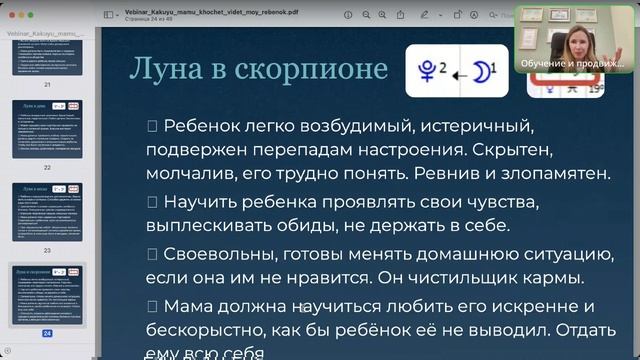Select page 21 thumbnail in sidebar
This screenshot has height=360, width=640.
pos(47,58)
